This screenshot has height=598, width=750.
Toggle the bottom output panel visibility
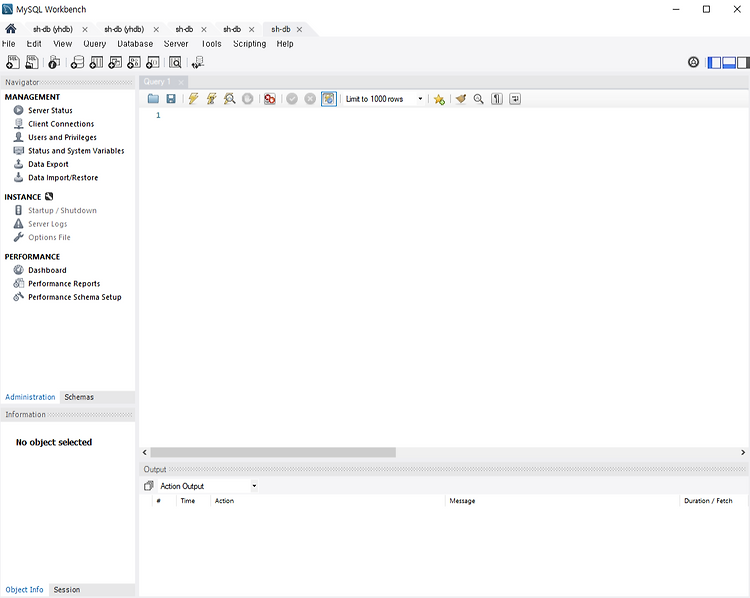729,63
